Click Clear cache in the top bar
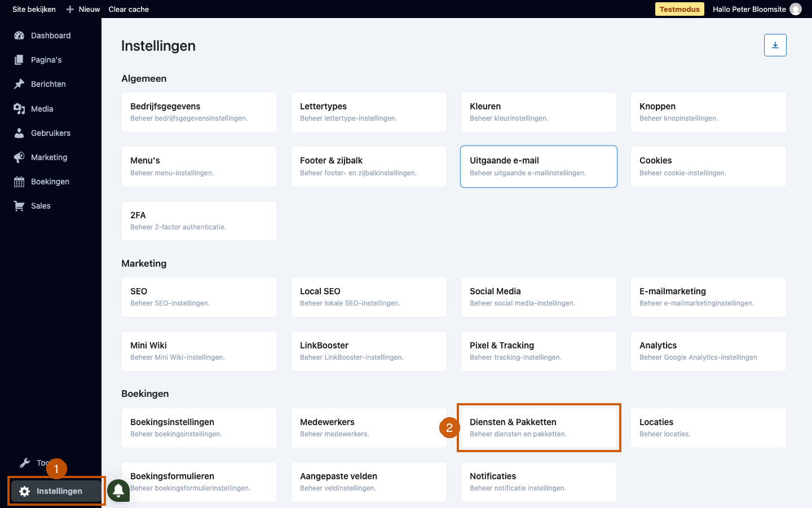 point(129,9)
